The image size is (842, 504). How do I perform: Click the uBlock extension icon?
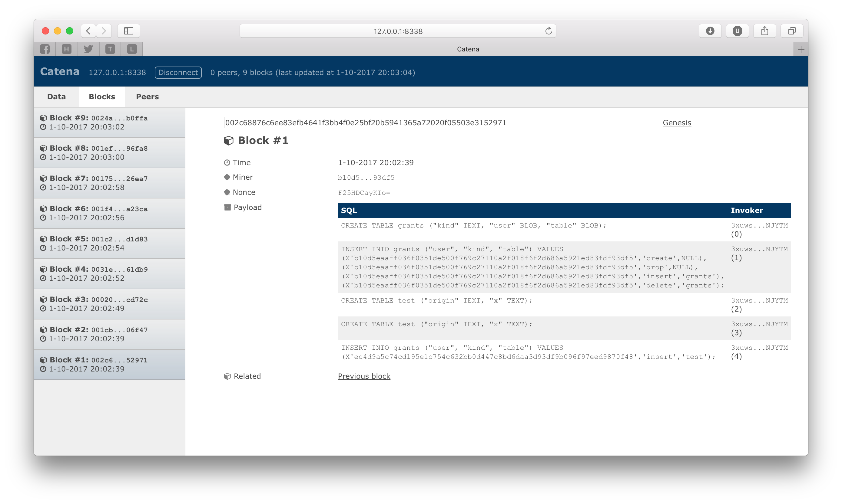[x=737, y=31]
